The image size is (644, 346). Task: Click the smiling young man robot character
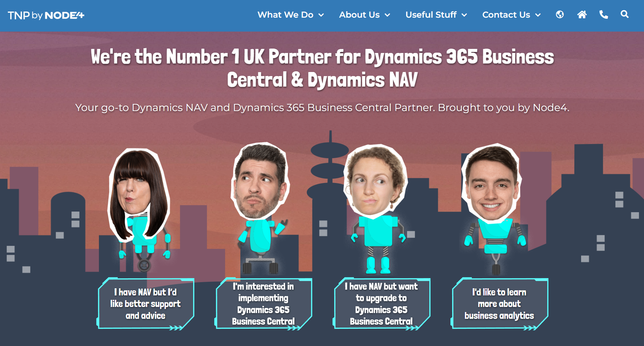(x=493, y=209)
